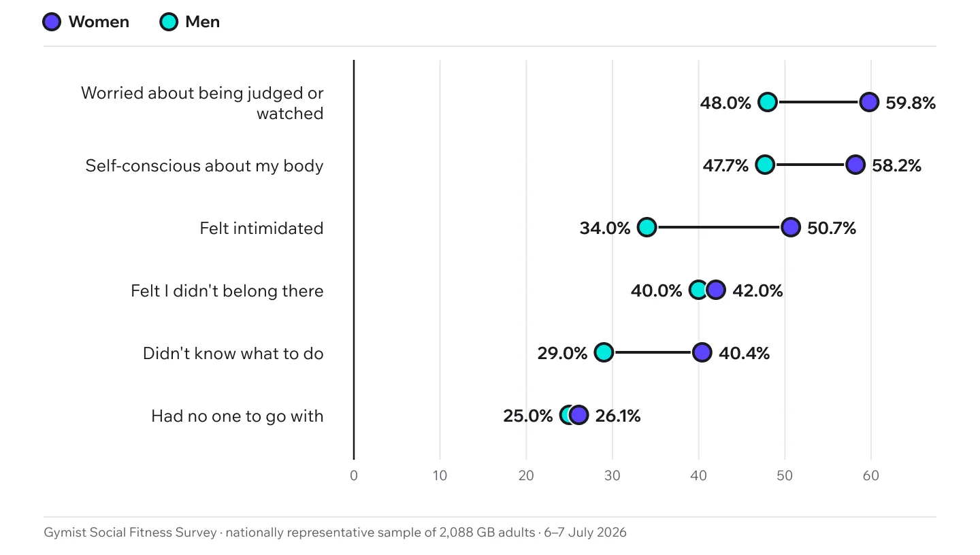
Task: Select the Women 40.4% data point
Action: pos(702,352)
